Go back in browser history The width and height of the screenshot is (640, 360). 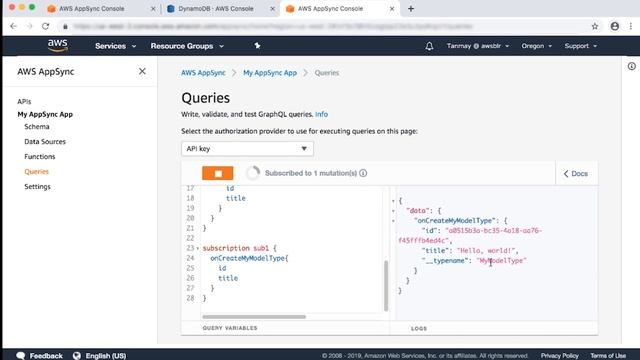(13, 26)
